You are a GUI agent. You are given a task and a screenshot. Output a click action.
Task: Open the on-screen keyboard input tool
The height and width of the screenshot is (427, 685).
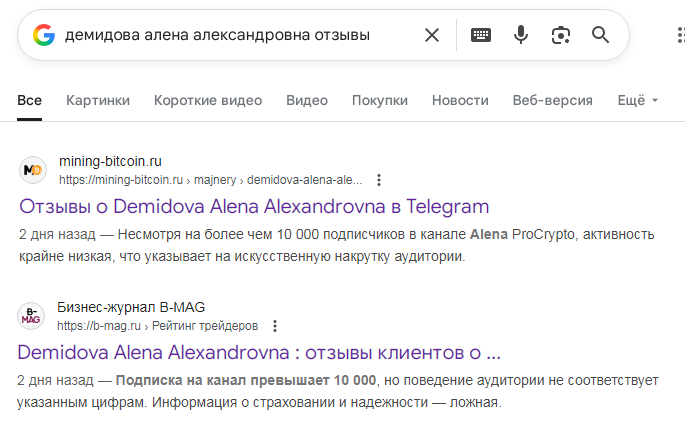coord(481,35)
